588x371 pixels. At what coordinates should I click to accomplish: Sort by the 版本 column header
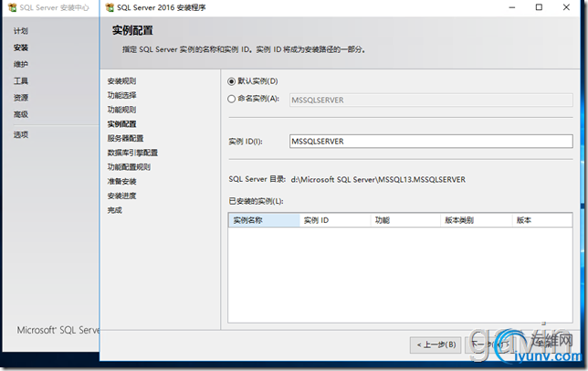click(x=542, y=220)
